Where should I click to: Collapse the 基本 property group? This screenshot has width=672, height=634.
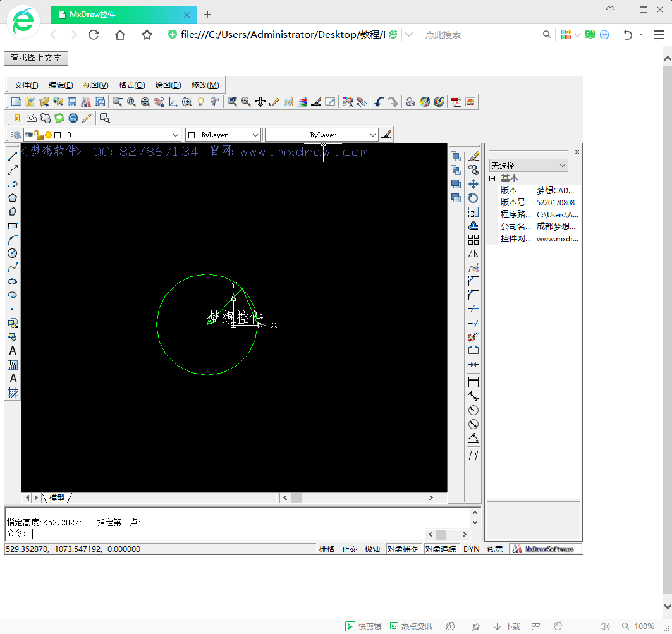tap(492, 178)
